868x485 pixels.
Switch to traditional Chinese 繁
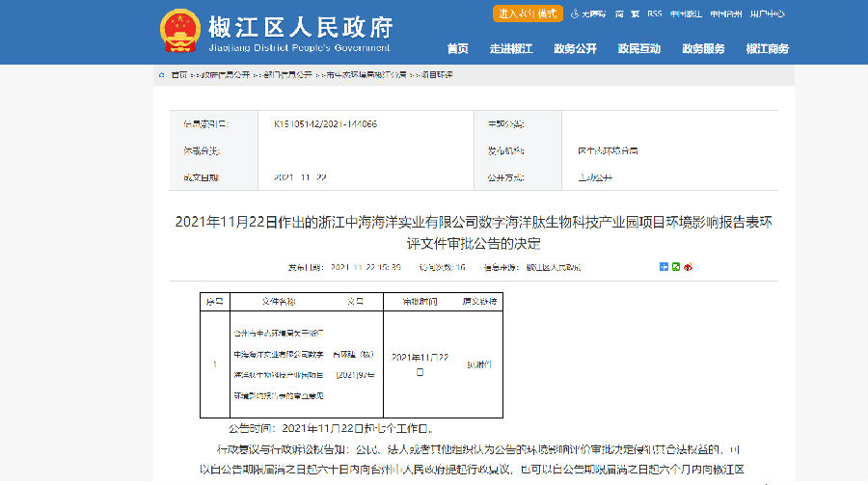(635, 14)
